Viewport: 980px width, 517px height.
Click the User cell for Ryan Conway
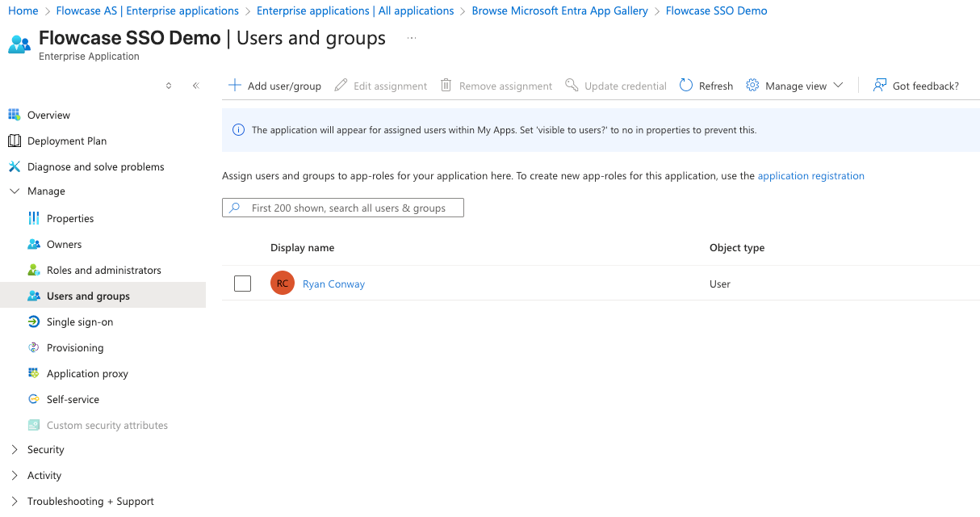coord(720,284)
